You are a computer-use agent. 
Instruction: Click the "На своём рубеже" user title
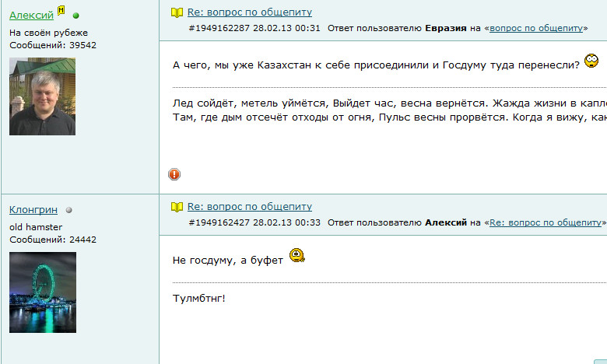pos(48,33)
